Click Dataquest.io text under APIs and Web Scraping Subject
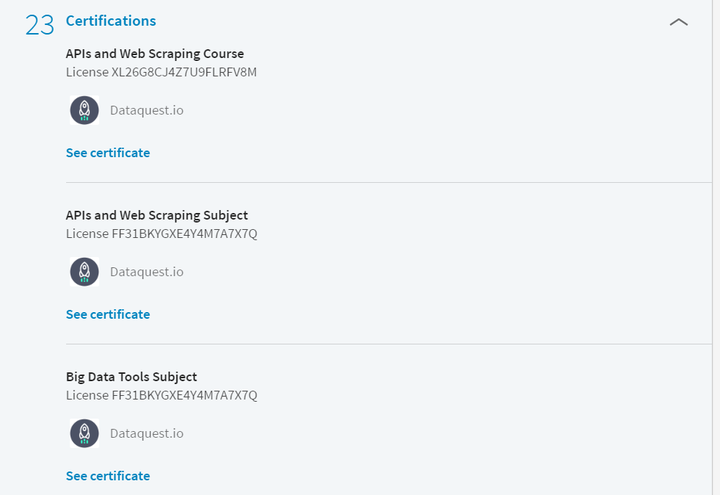Image resolution: width=720 pixels, height=495 pixels. click(146, 272)
